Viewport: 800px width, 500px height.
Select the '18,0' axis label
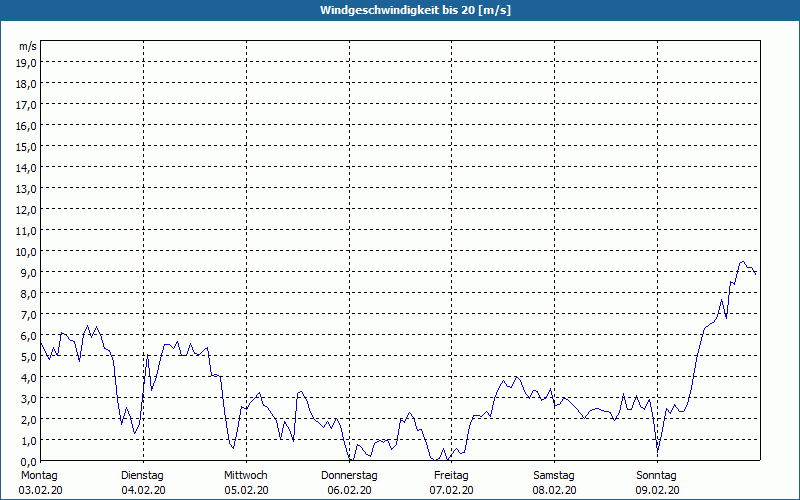pos(26,84)
